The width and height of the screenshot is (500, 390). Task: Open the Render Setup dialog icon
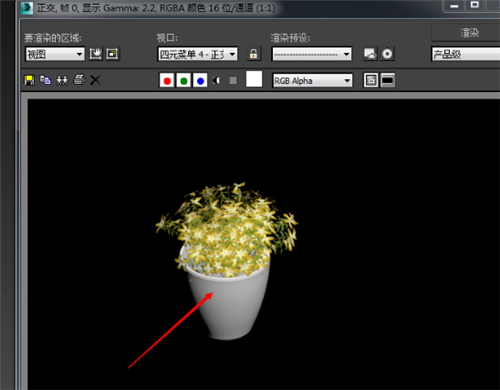pos(370,54)
